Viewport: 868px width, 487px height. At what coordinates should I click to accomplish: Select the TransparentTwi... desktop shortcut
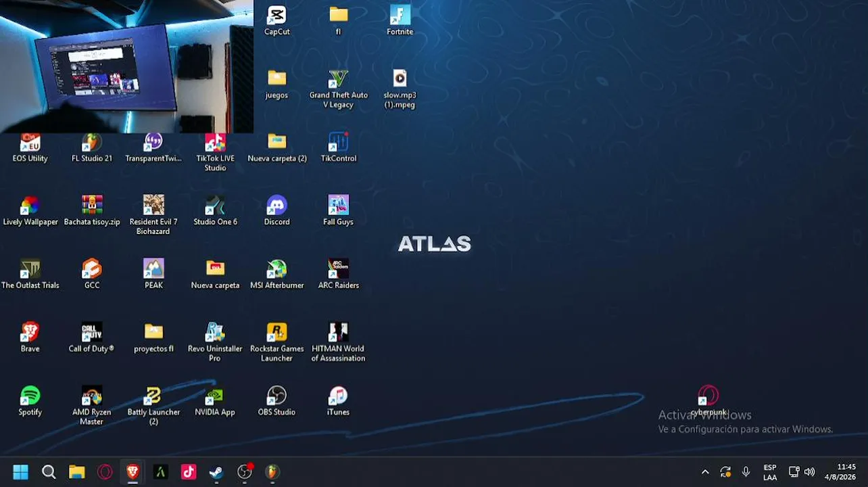pyautogui.click(x=153, y=149)
